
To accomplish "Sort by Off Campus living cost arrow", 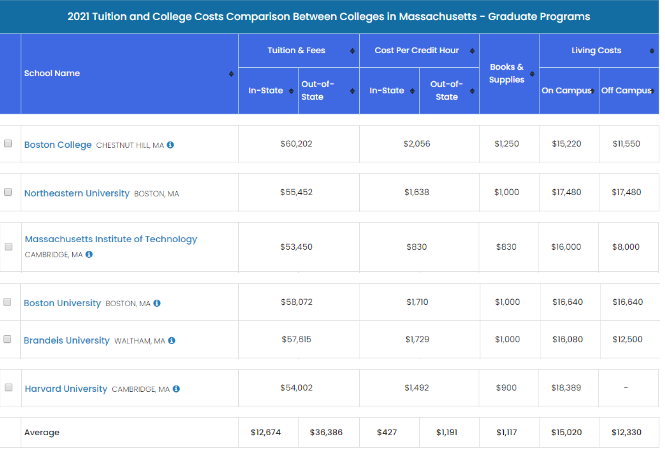I will (652, 91).
